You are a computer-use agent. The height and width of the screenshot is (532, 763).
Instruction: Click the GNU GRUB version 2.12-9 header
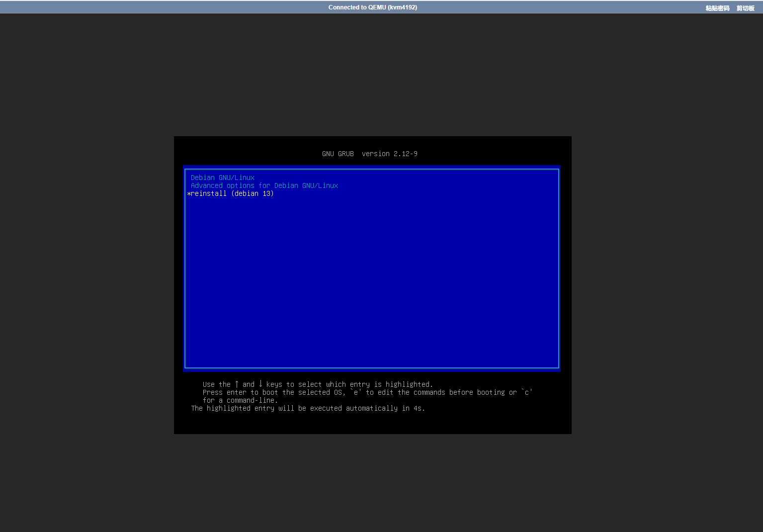pyautogui.click(x=369, y=154)
